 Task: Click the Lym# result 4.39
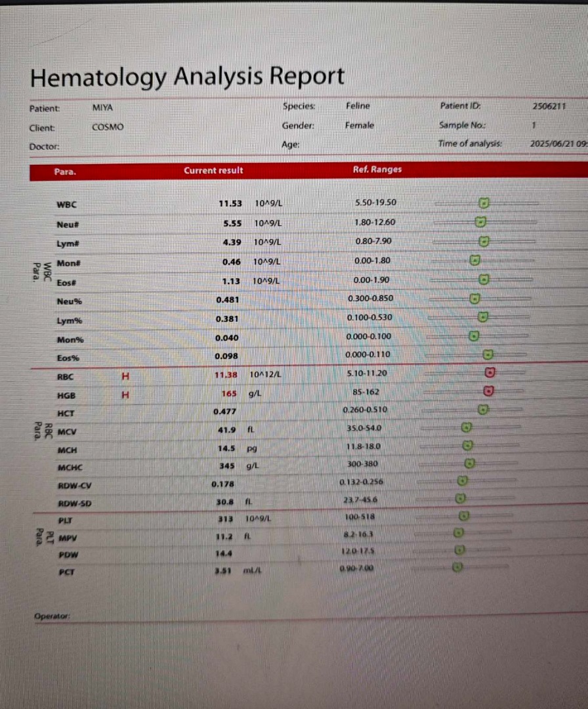[x=232, y=242]
